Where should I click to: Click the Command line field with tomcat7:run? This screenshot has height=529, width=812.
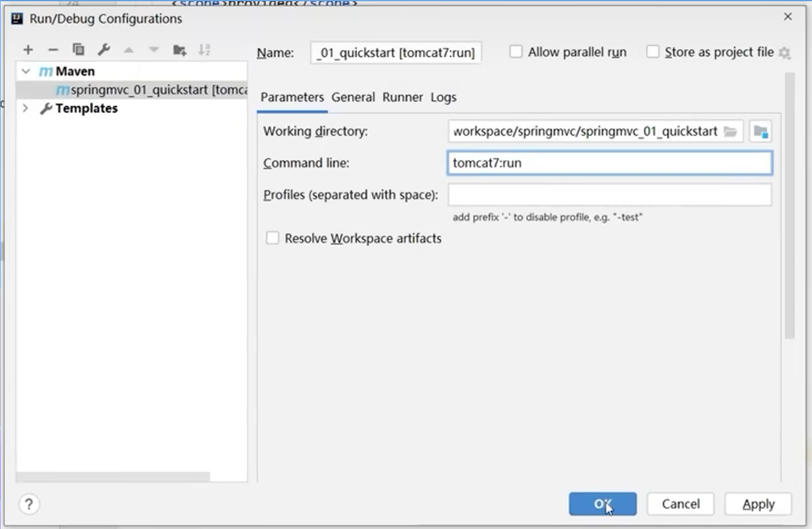click(610, 163)
